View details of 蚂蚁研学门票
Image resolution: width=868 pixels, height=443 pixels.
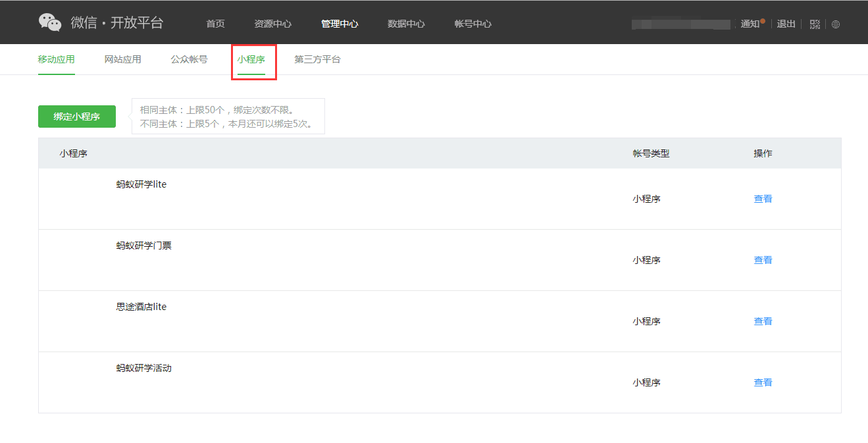point(763,260)
